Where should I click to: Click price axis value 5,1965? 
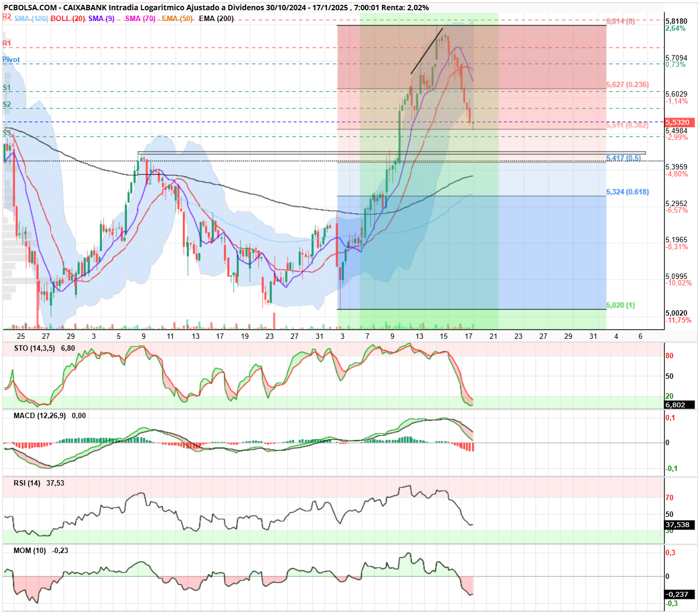click(x=676, y=240)
